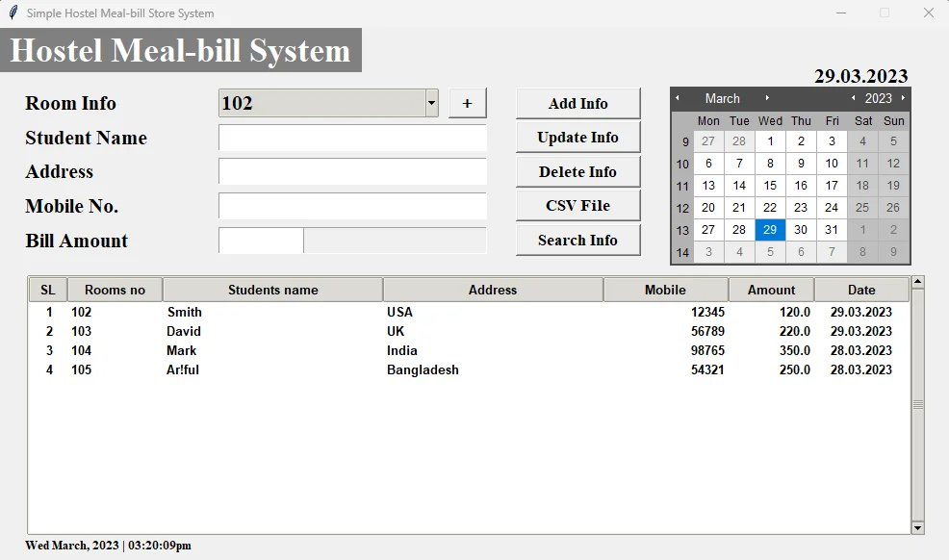Close the Hostel Meal-bill window
Screen dimensions: 949x560
(929, 13)
